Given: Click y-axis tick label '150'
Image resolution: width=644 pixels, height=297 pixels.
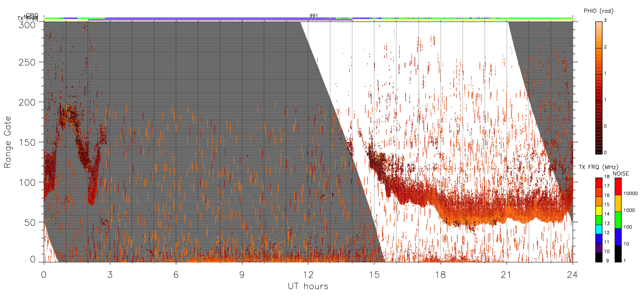Looking at the screenshot, I should (27, 142).
